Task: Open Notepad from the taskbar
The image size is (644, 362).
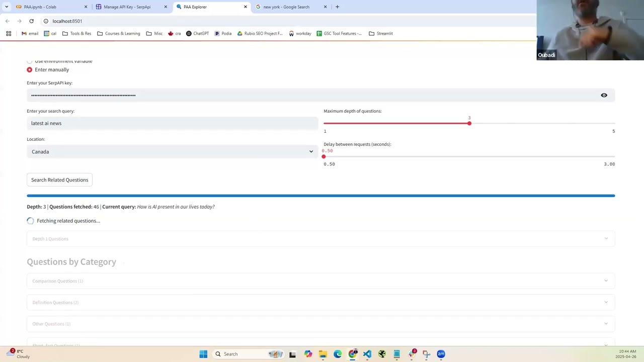Action: [396, 354]
